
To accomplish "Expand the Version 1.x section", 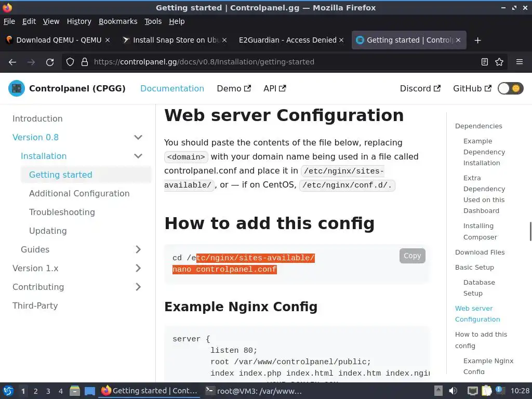I will point(138,268).
